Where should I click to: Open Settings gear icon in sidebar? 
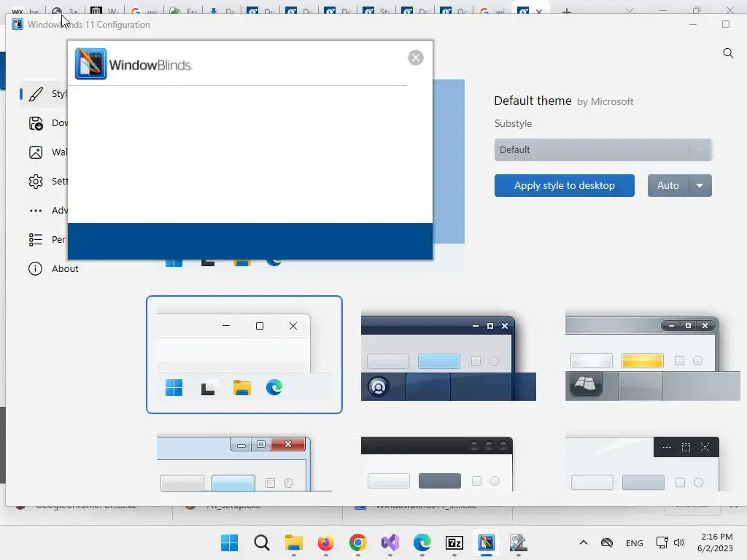click(x=36, y=182)
